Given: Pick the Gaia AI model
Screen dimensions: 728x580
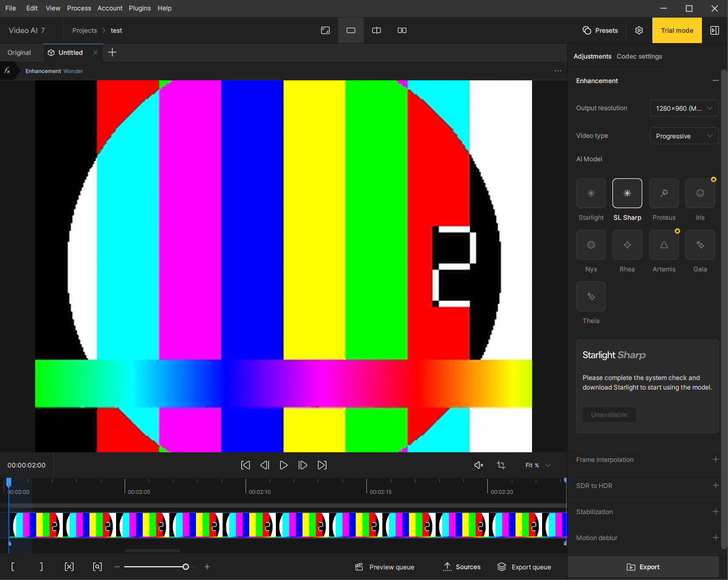Looking at the screenshot, I should click(x=700, y=245).
